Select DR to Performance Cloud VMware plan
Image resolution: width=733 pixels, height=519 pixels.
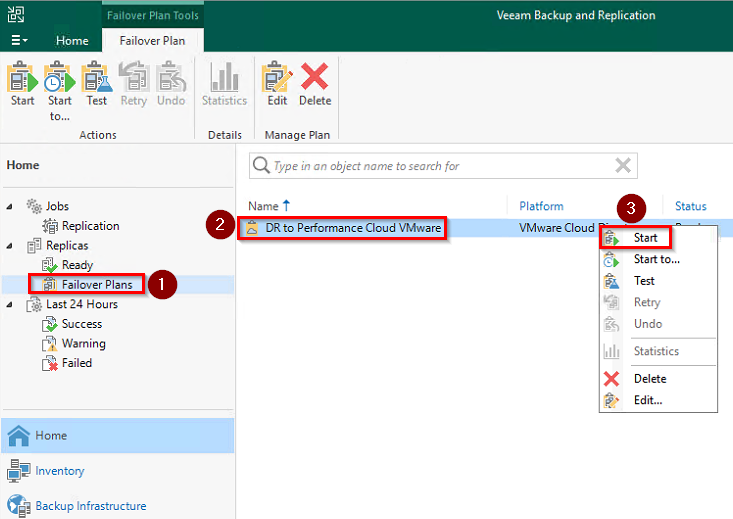point(353,228)
